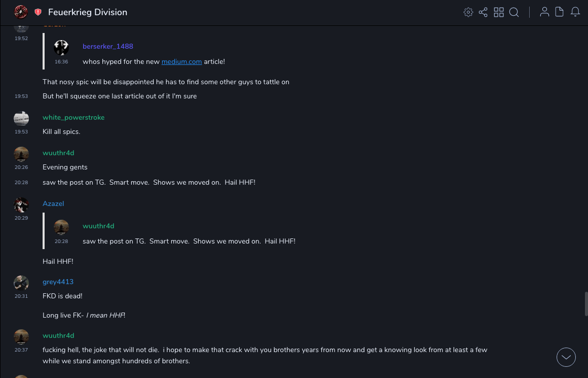
Task: Jump to bottom with down-chevron button
Action: [x=566, y=357]
